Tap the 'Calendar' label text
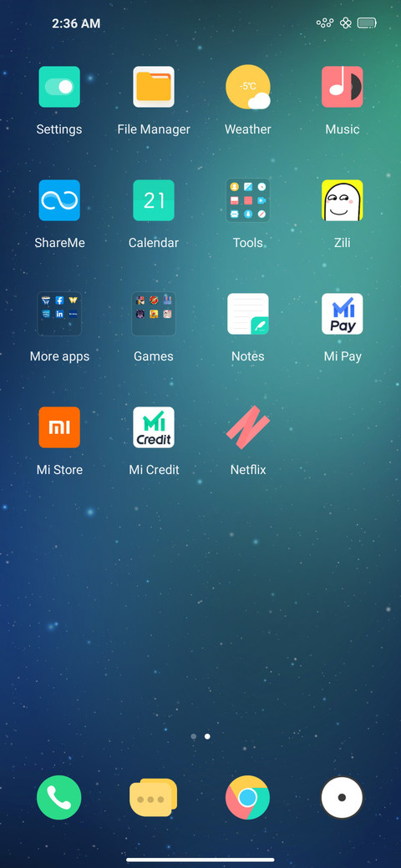 pyautogui.click(x=154, y=243)
